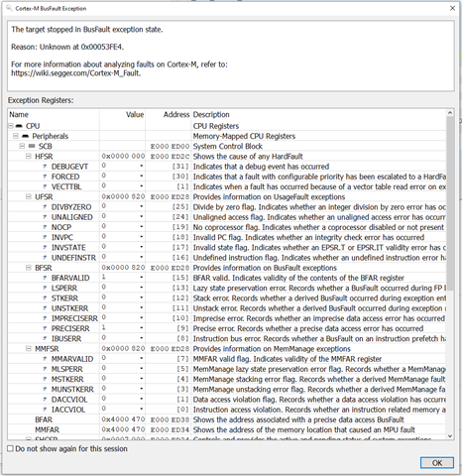462x476 pixels.
Task: Click the INVSTATE bitfield icon
Action: tap(45, 248)
